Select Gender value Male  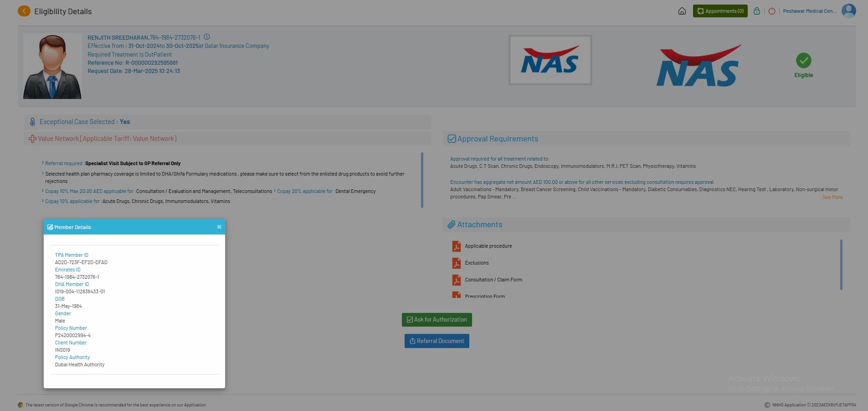pyautogui.click(x=60, y=321)
